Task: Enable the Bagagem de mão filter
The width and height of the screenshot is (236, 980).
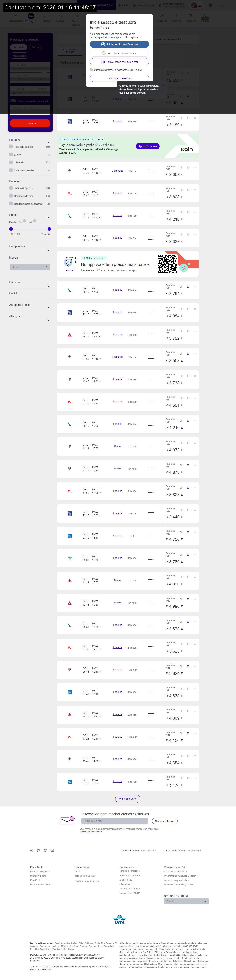Action: (11, 196)
